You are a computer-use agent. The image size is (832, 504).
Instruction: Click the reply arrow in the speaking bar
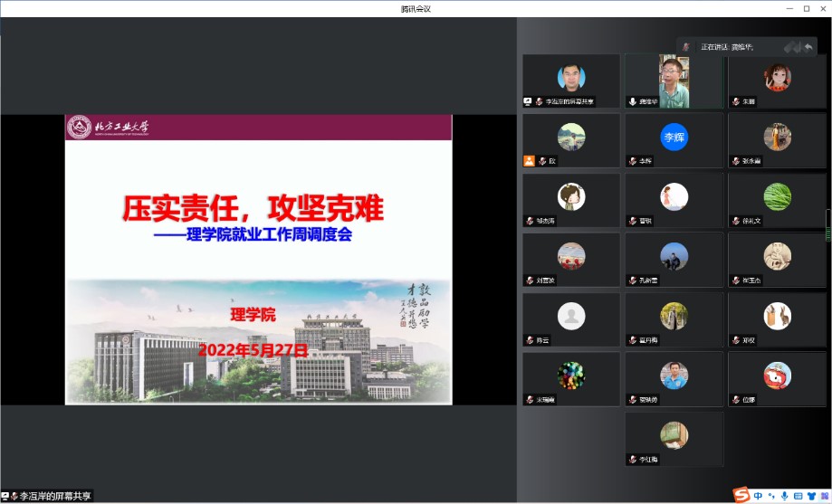coord(808,47)
